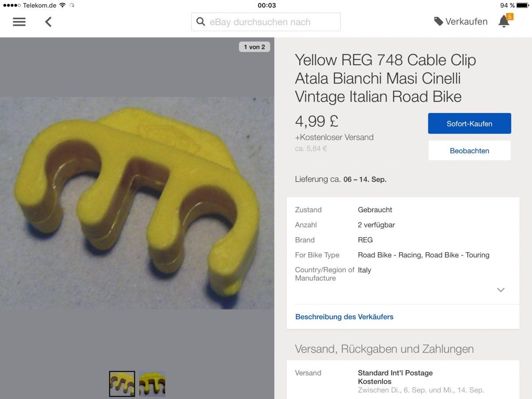Tap the Wi-Fi icon in status bar

pyautogui.click(x=63, y=5)
